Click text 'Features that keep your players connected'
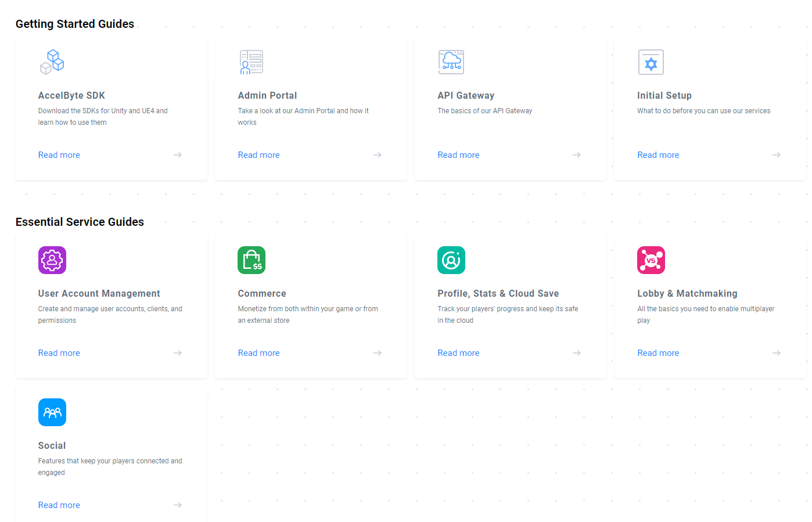Image resolution: width=812 pixels, height=522 pixels. 103,461
